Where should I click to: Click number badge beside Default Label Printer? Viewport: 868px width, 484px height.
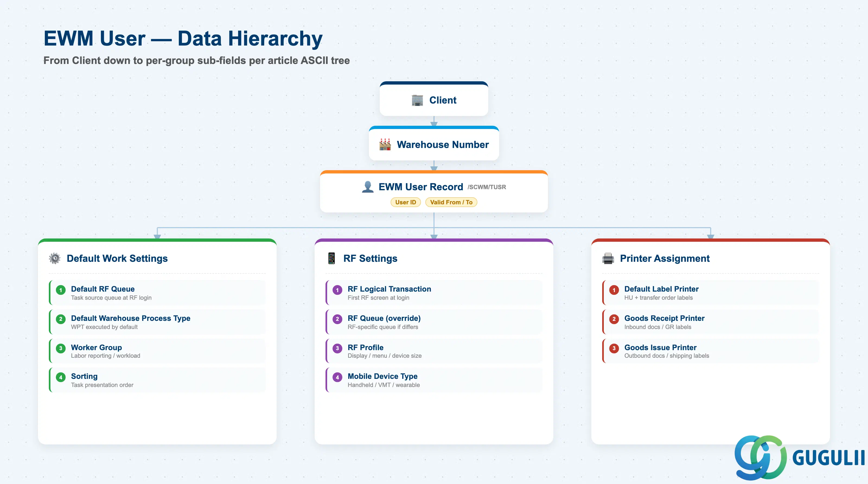(614, 290)
